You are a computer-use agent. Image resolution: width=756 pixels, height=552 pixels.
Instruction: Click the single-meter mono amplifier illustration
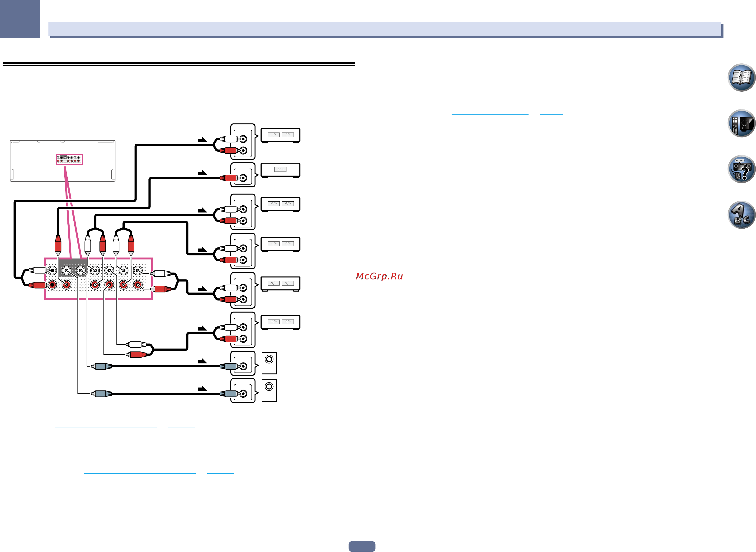(x=280, y=170)
